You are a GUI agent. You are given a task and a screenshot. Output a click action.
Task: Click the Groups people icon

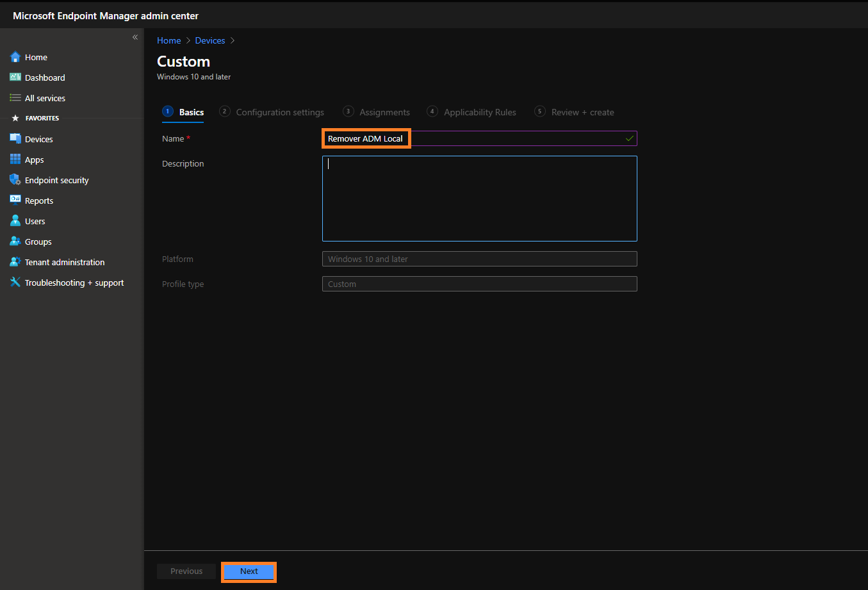(15, 242)
